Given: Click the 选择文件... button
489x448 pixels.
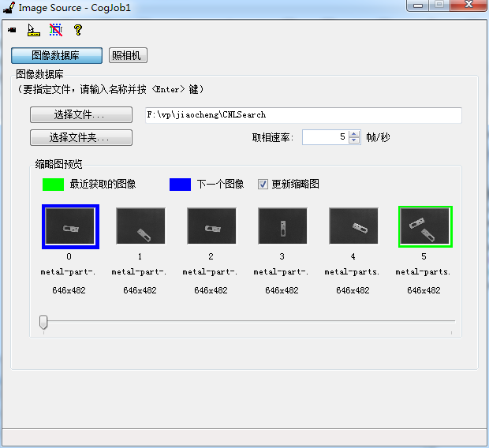Looking at the screenshot, I should [81, 115].
